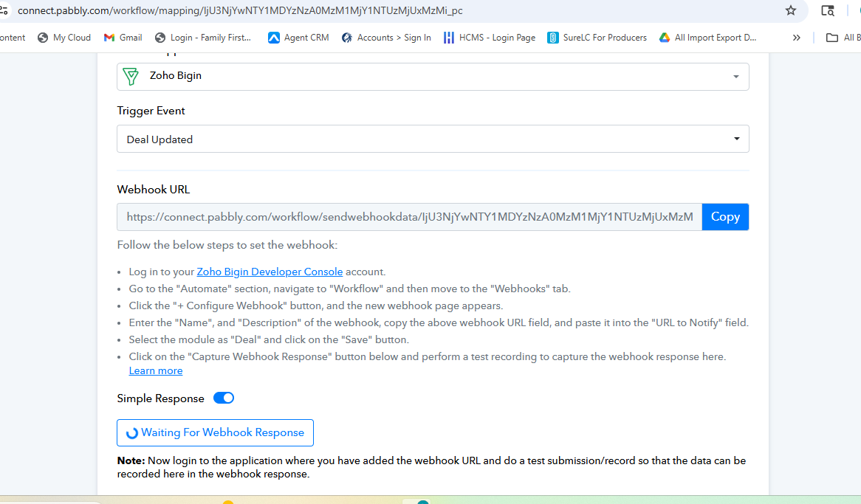Toggle the Simple Response switch
Screen dimensions: 861x504
[224, 398]
